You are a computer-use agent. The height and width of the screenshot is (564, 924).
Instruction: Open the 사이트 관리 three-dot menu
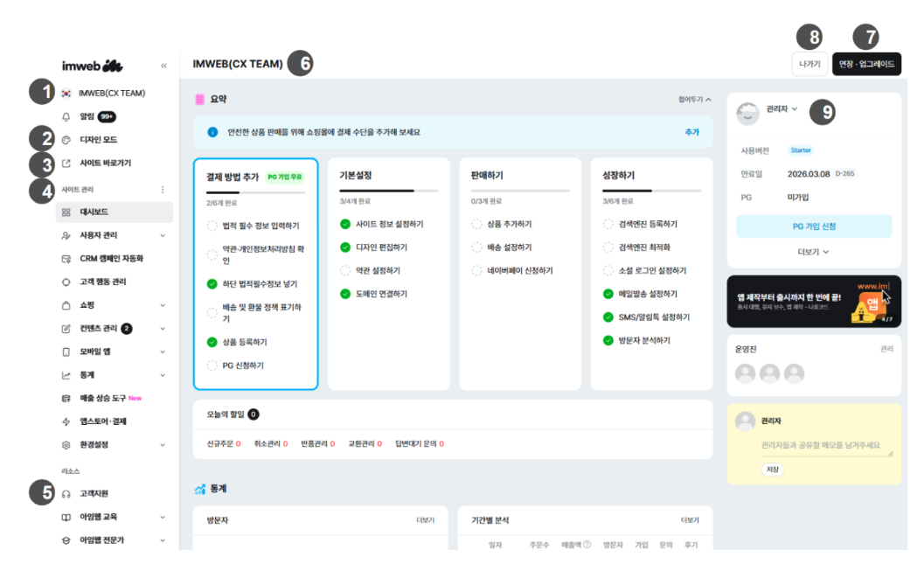click(163, 190)
